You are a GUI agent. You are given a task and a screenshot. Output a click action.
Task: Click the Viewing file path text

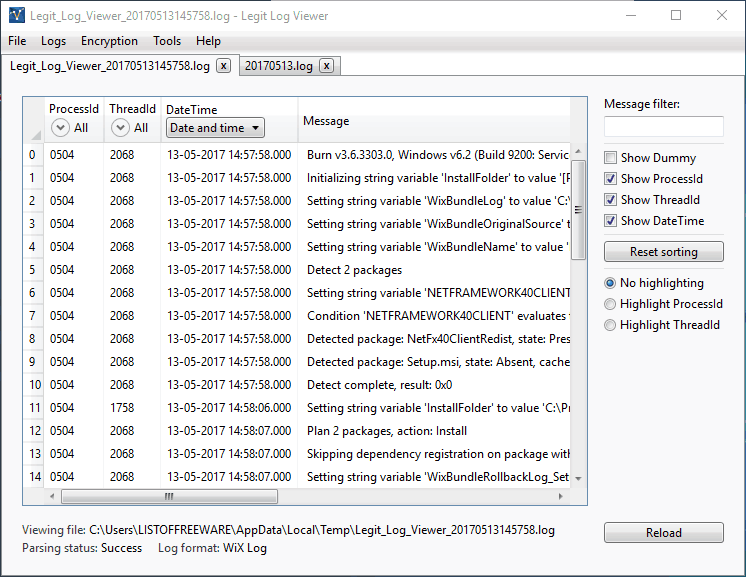click(322, 530)
